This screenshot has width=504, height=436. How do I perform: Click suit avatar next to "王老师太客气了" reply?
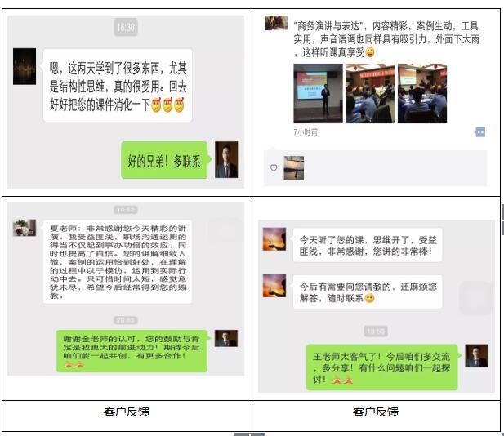(476, 356)
